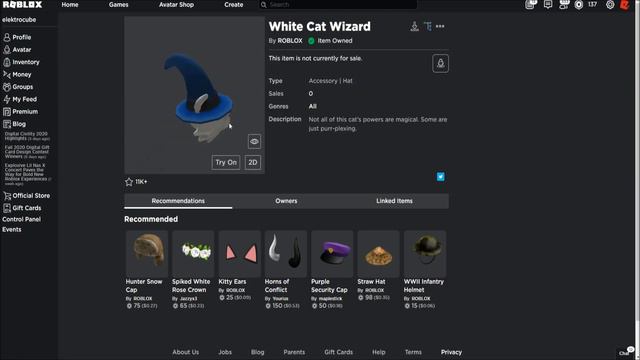Viewport: 640px width, 360px height.
Task: Open Jobs footer link
Action: 225,352
